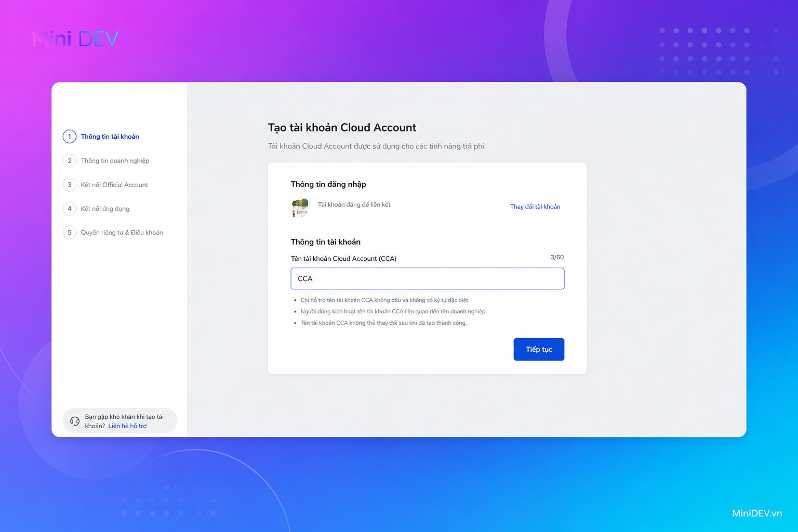This screenshot has width=798, height=532.
Task: Click the Liên hệ hỗ trợ link
Action: click(127, 426)
